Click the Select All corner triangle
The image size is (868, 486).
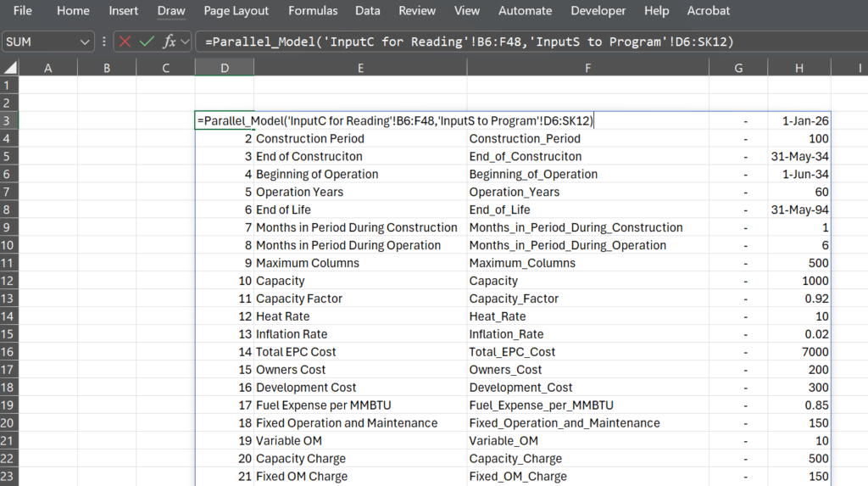pyautogui.click(x=10, y=68)
